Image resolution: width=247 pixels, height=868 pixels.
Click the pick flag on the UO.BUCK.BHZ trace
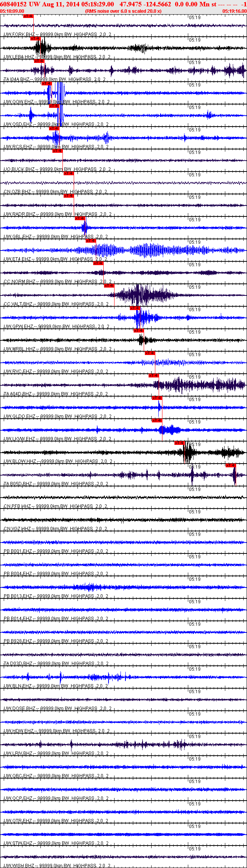(x=58, y=151)
